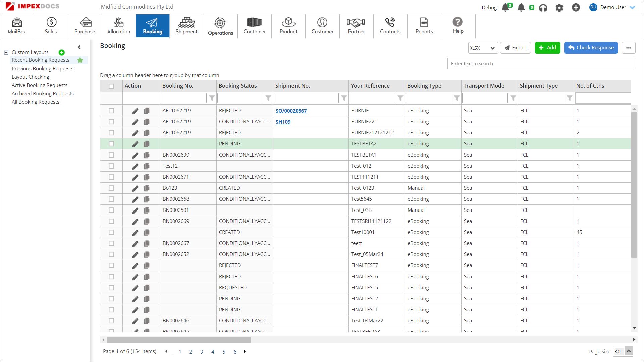Open Booking Status column filter icon
644x362 pixels.
pyautogui.click(x=268, y=98)
